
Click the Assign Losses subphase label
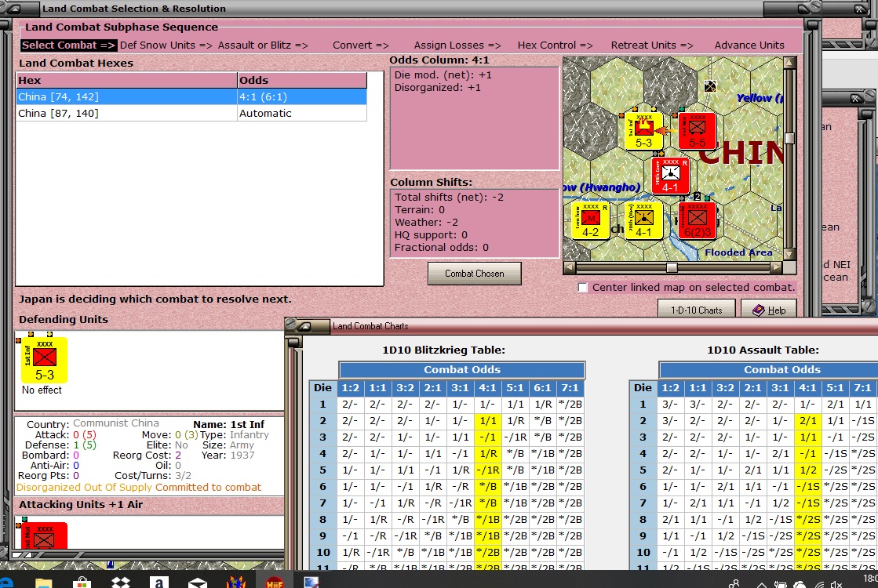pos(457,45)
